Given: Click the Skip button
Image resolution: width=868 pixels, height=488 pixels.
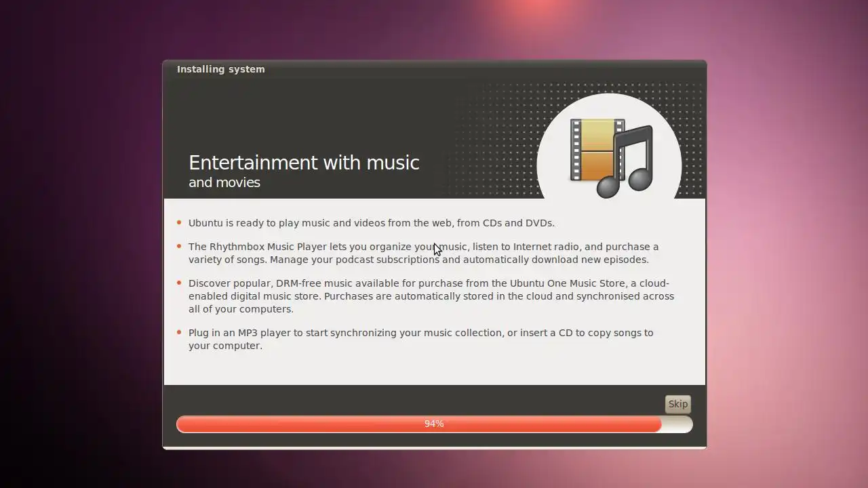Looking at the screenshot, I should coord(677,404).
